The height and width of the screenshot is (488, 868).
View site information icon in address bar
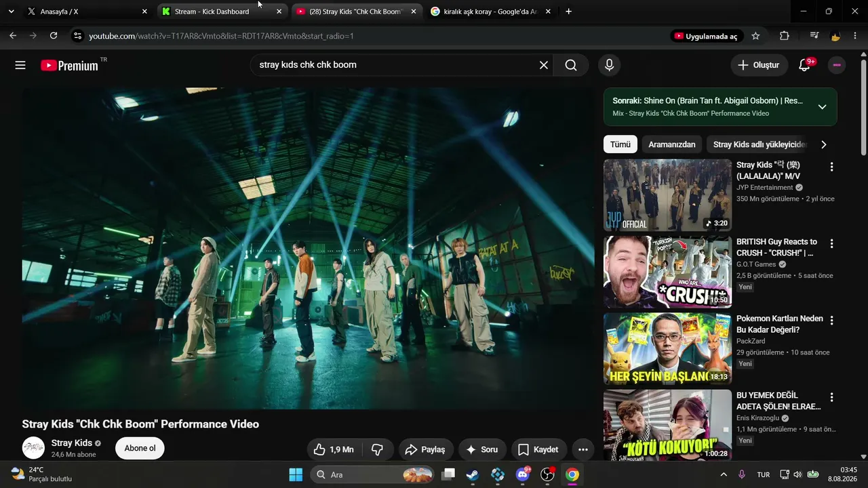[77, 36]
